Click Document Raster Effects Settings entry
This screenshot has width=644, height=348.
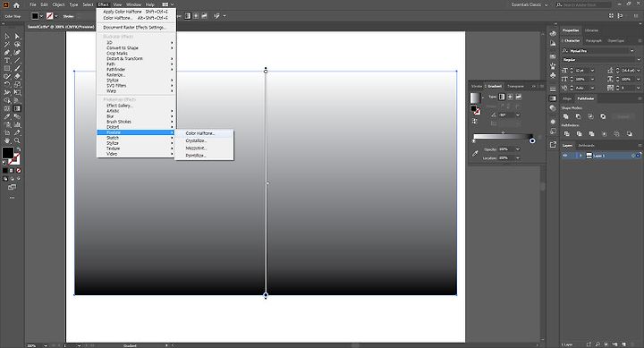136,27
